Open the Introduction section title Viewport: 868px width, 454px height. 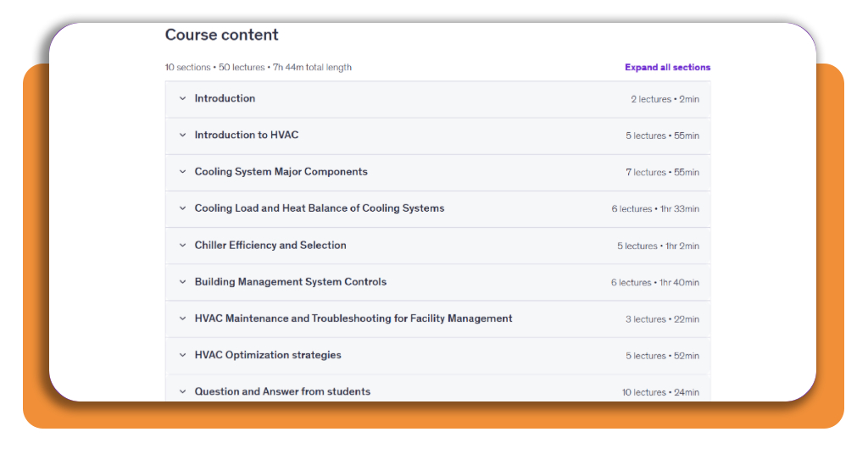pyautogui.click(x=225, y=98)
